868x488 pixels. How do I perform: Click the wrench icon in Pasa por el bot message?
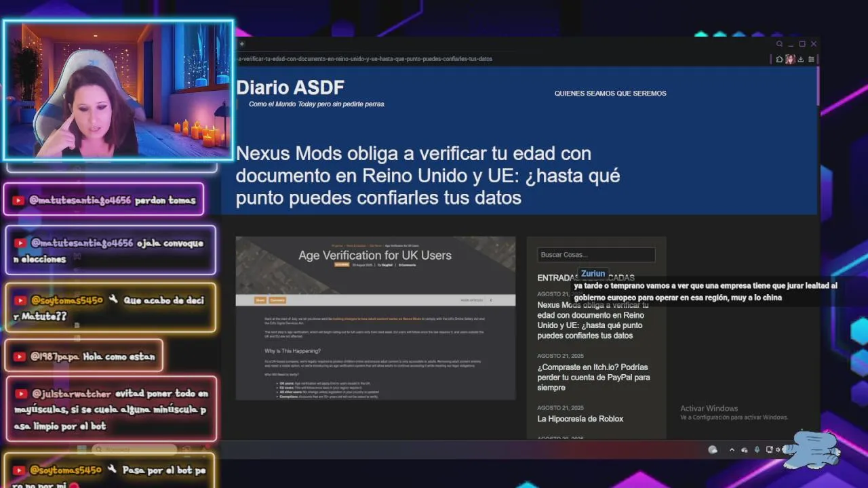coord(113,470)
